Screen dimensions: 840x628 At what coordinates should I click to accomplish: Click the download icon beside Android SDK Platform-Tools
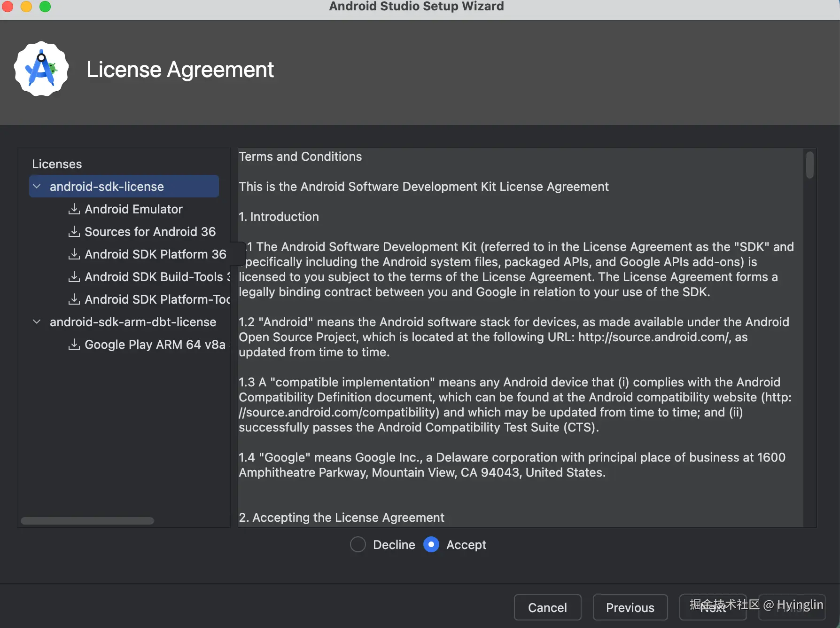74,299
